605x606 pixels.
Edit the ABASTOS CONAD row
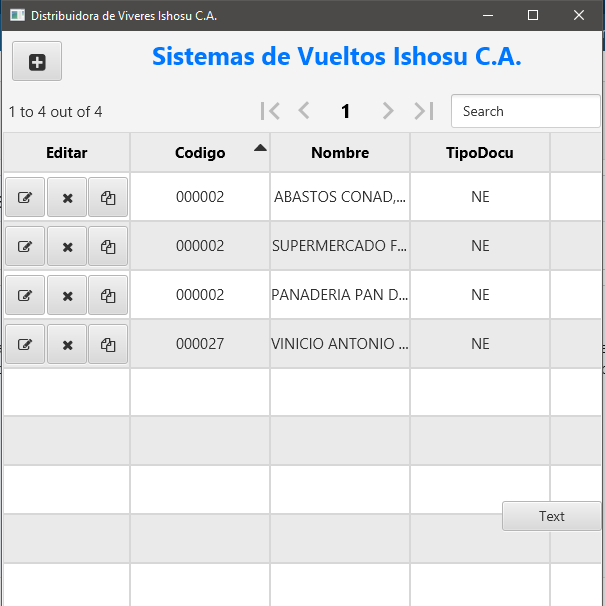pyautogui.click(x=25, y=197)
